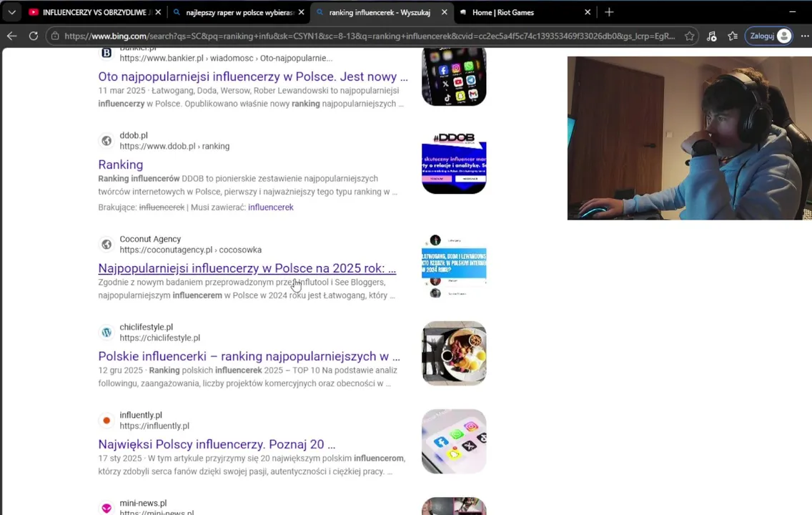Click the mini-news.pl site name
Screen dimensions: 812x515
click(x=143, y=503)
